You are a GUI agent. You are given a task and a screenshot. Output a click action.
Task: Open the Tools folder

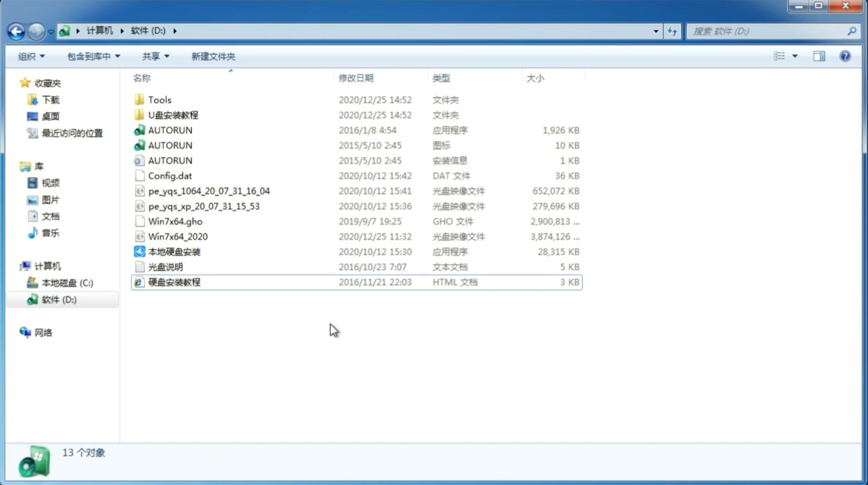click(x=159, y=99)
